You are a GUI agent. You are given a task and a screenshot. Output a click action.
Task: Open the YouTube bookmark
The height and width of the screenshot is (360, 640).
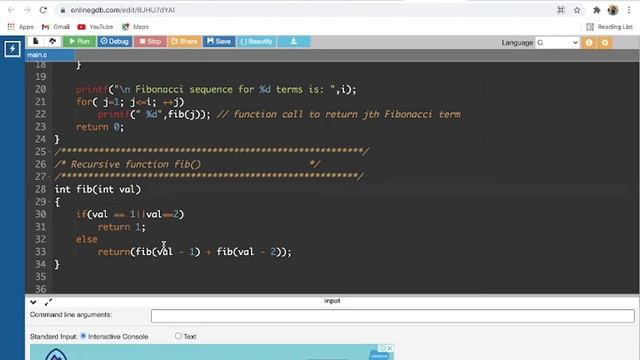tap(95, 27)
